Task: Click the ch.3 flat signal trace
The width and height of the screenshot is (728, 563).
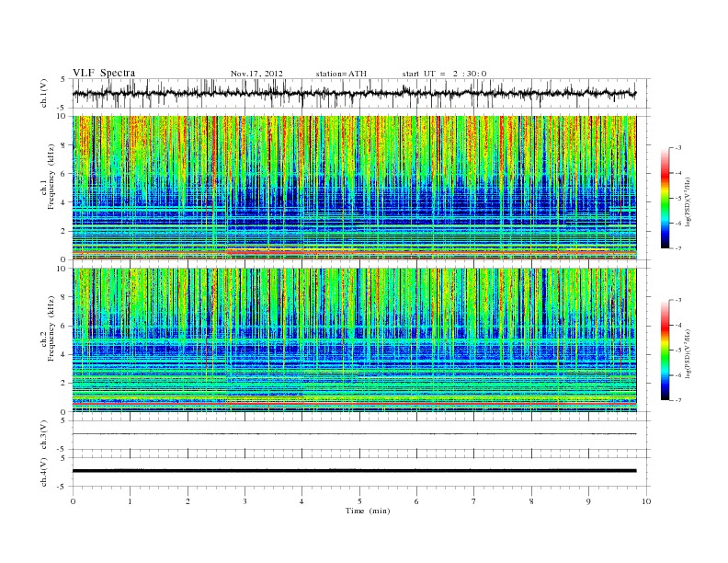Action: point(354,434)
